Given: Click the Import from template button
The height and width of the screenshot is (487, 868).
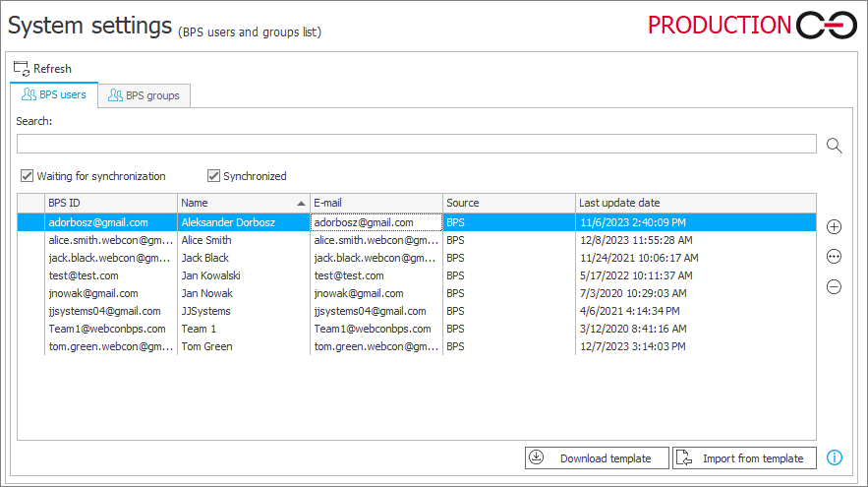Looking at the screenshot, I should pyautogui.click(x=744, y=458).
